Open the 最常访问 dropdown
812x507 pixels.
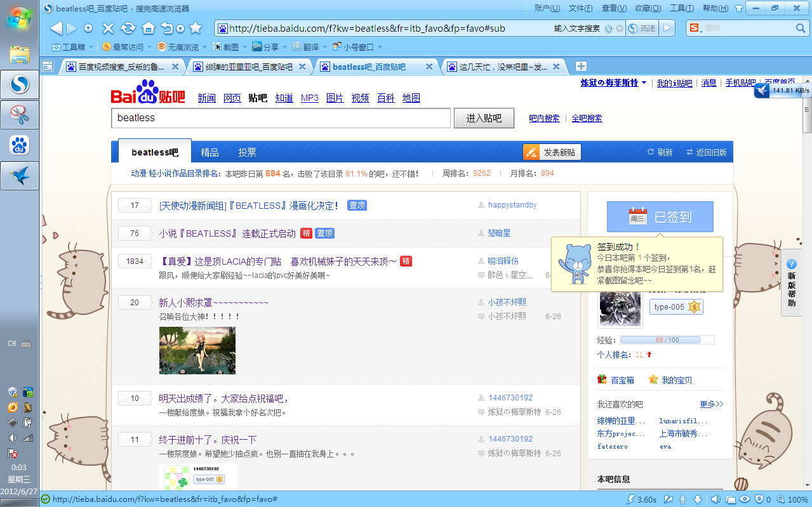(x=127, y=47)
